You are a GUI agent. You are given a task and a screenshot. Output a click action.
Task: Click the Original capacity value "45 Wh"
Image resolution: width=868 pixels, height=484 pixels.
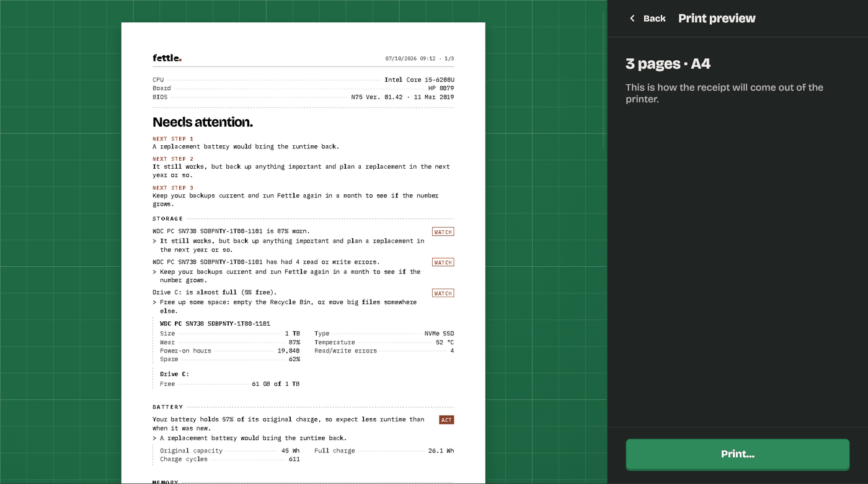[x=290, y=451]
